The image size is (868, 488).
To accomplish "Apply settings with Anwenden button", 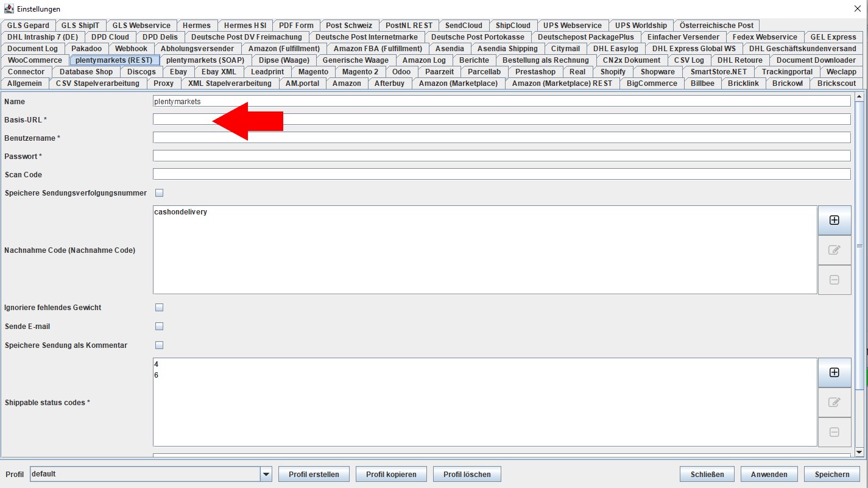I will click(x=769, y=474).
